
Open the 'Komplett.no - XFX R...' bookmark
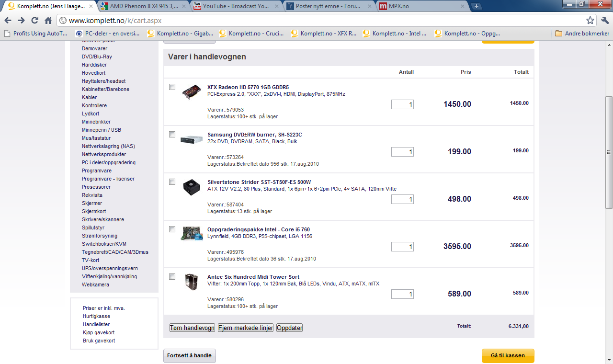click(323, 34)
